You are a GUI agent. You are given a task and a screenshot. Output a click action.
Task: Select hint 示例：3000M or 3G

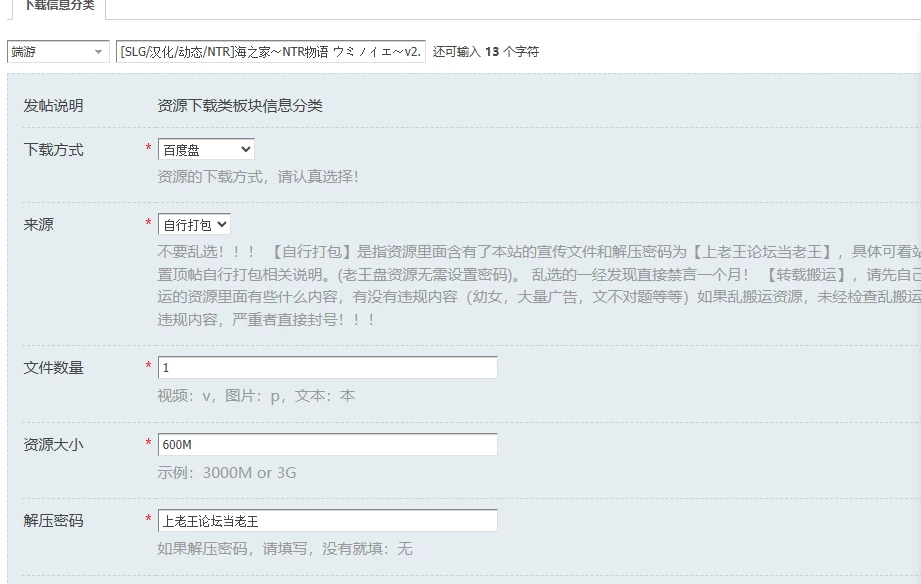pos(227,473)
